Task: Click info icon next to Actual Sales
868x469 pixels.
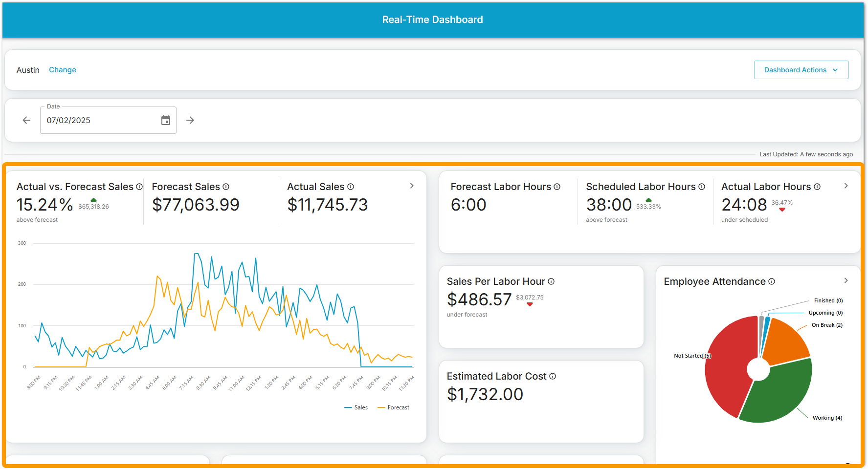Action: [x=351, y=187]
